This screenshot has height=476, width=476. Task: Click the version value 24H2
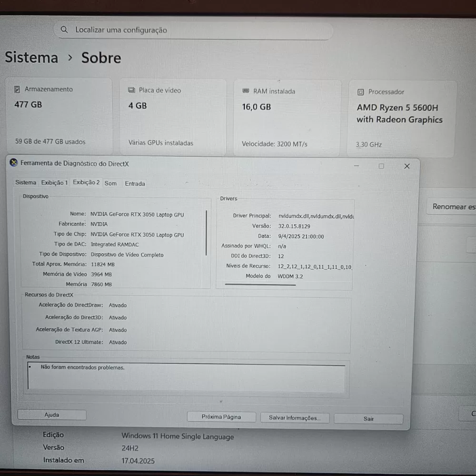[130, 448]
